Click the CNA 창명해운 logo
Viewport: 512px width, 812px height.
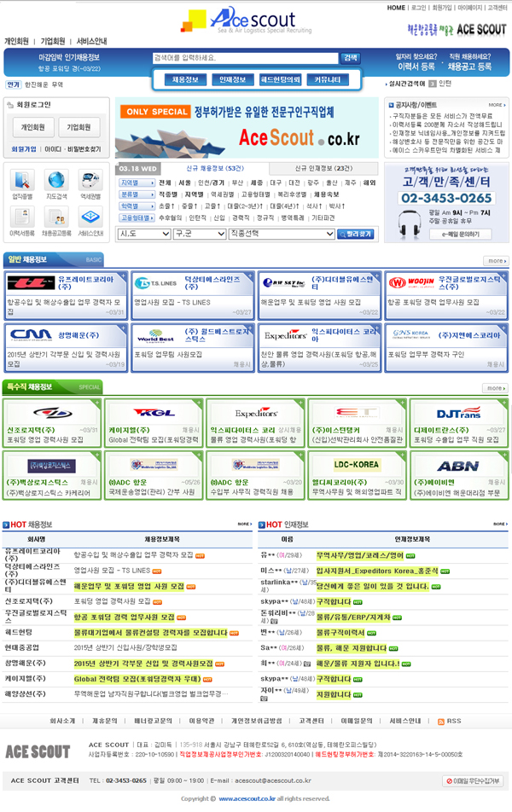point(32,335)
